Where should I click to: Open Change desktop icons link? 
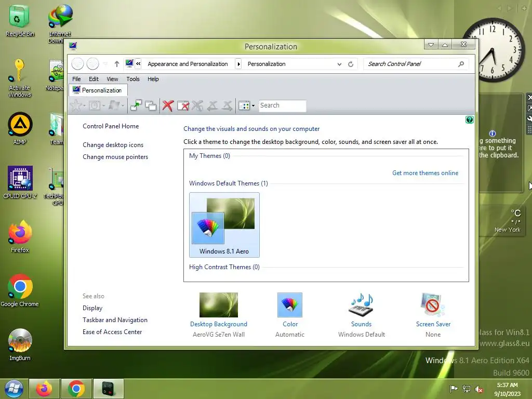click(x=113, y=145)
